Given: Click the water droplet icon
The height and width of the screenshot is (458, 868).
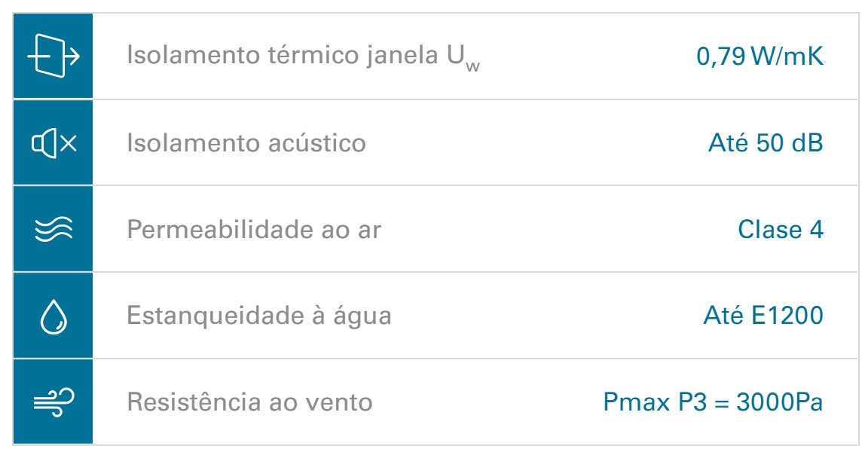Looking at the screenshot, I should tap(53, 316).
